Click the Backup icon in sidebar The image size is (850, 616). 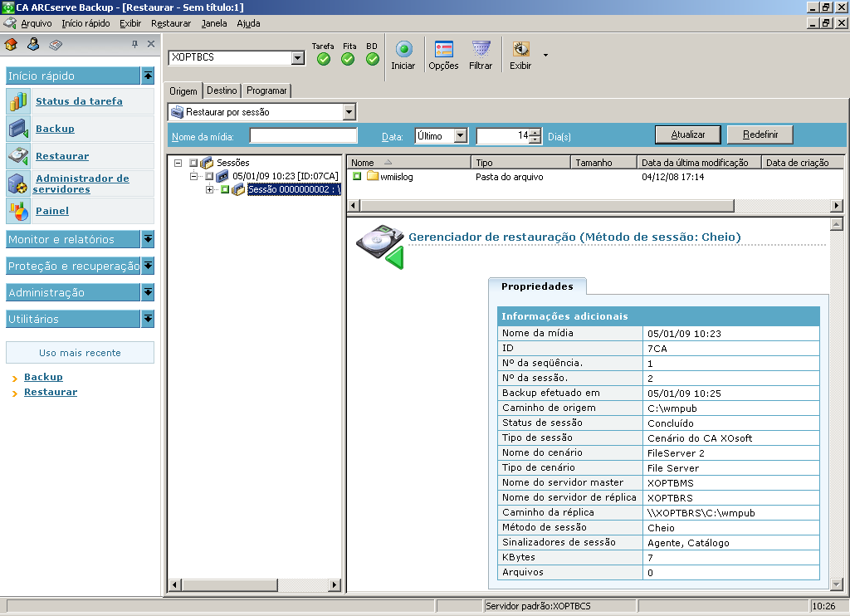click(19, 129)
